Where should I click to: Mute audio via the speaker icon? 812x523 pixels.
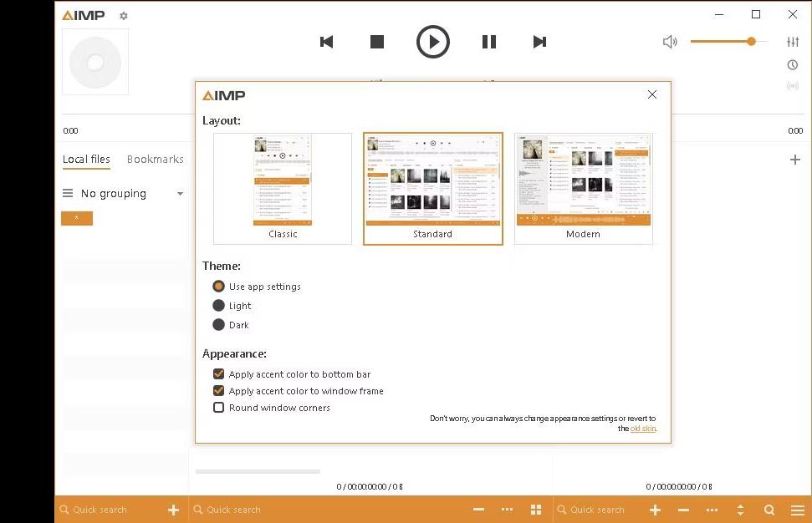click(670, 42)
